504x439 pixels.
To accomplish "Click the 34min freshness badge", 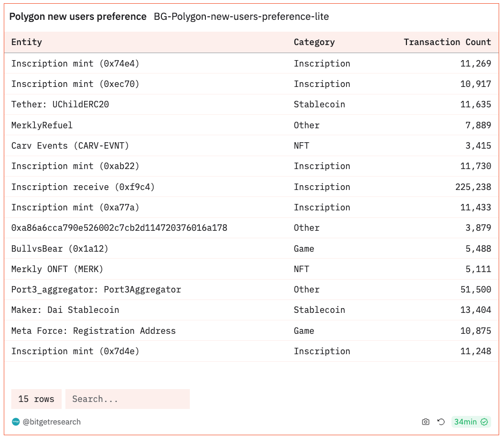I will (x=471, y=422).
